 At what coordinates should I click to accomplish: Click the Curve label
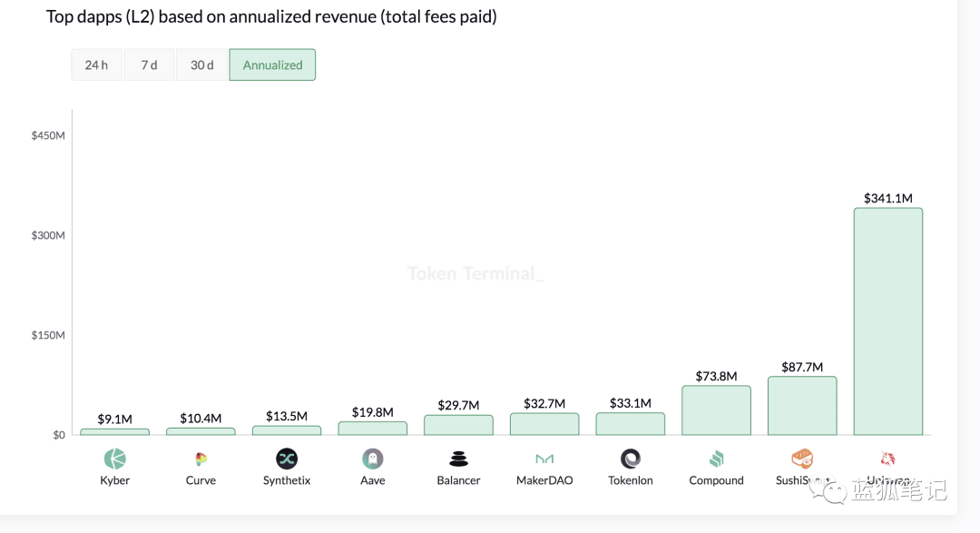[201, 480]
